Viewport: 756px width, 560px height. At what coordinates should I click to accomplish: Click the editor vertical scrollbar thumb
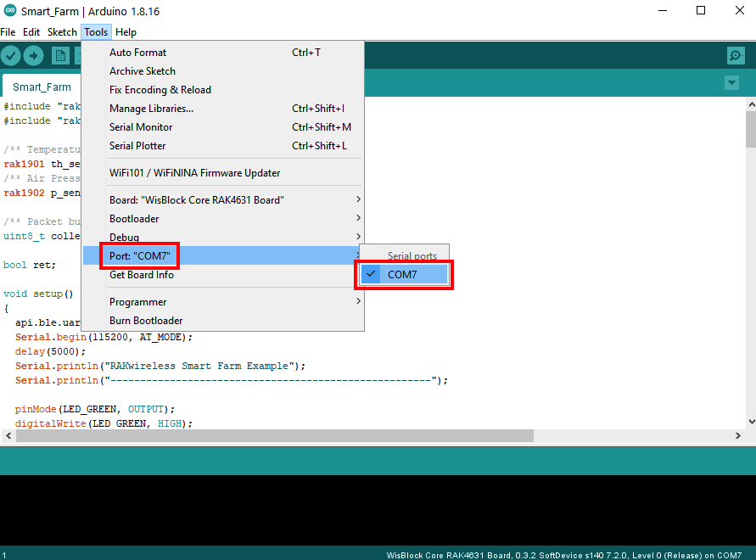(x=751, y=129)
